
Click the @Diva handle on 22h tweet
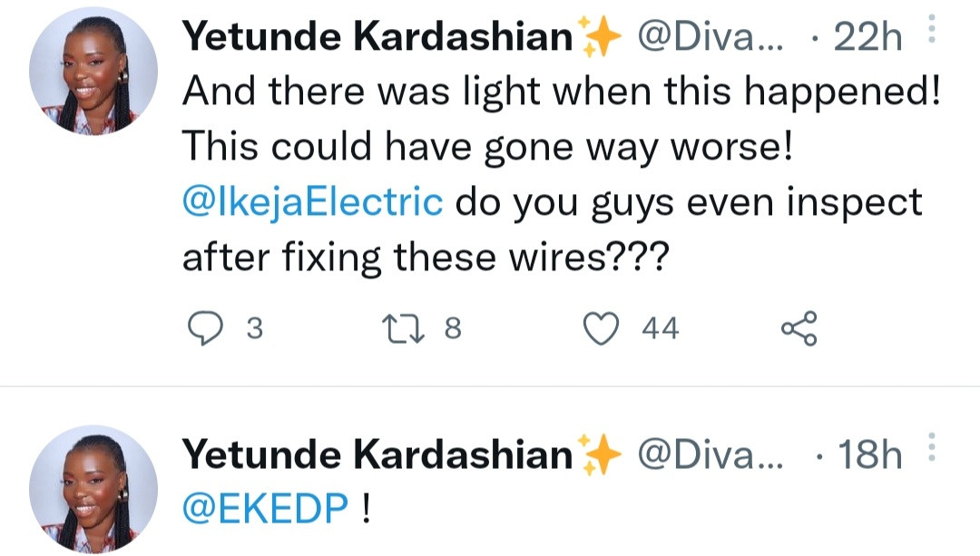(707, 37)
